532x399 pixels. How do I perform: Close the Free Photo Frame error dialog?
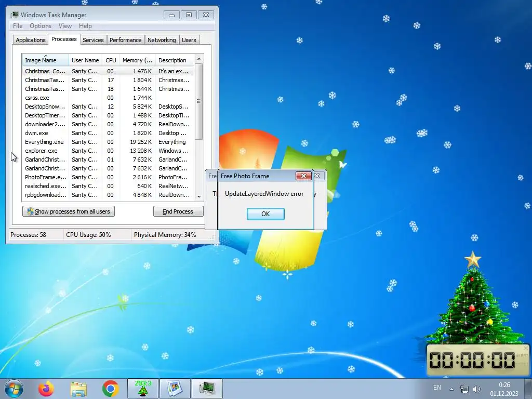click(303, 176)
